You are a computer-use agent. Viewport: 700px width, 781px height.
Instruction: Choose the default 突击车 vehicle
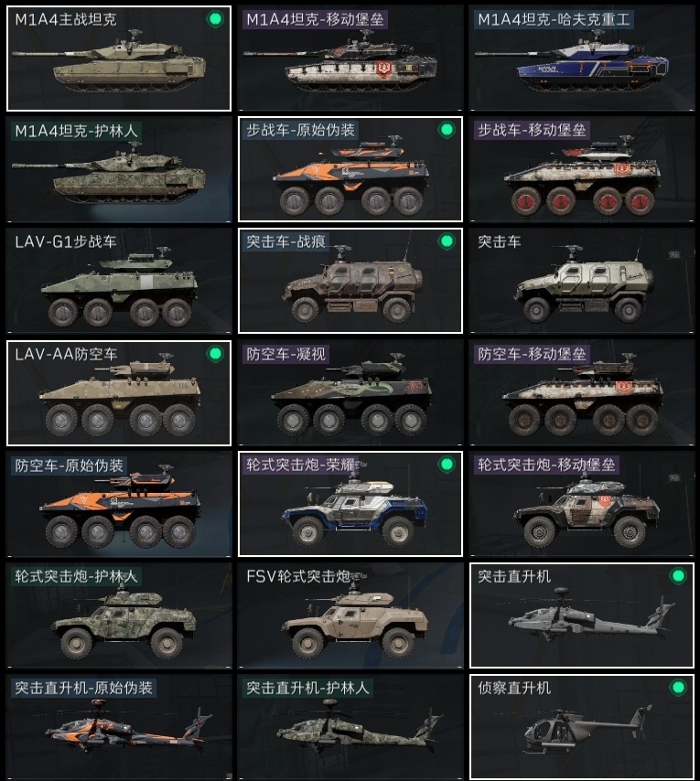(581, 281)
